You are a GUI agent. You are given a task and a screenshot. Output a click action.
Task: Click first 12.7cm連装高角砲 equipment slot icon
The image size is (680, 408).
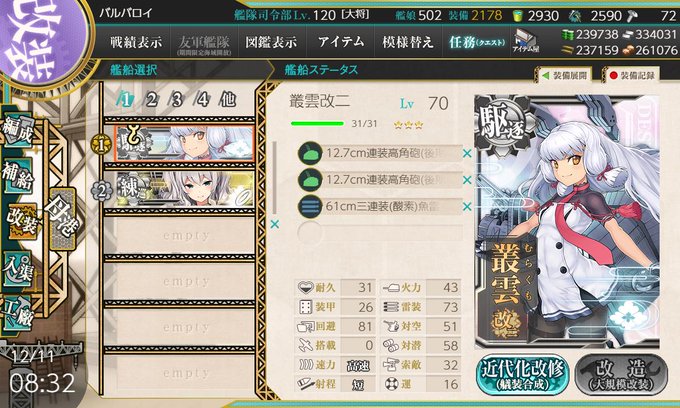point(310,153)
